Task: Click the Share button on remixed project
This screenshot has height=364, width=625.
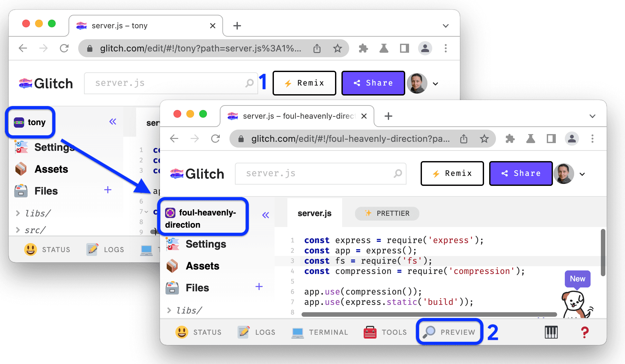Action: point(520,174)
